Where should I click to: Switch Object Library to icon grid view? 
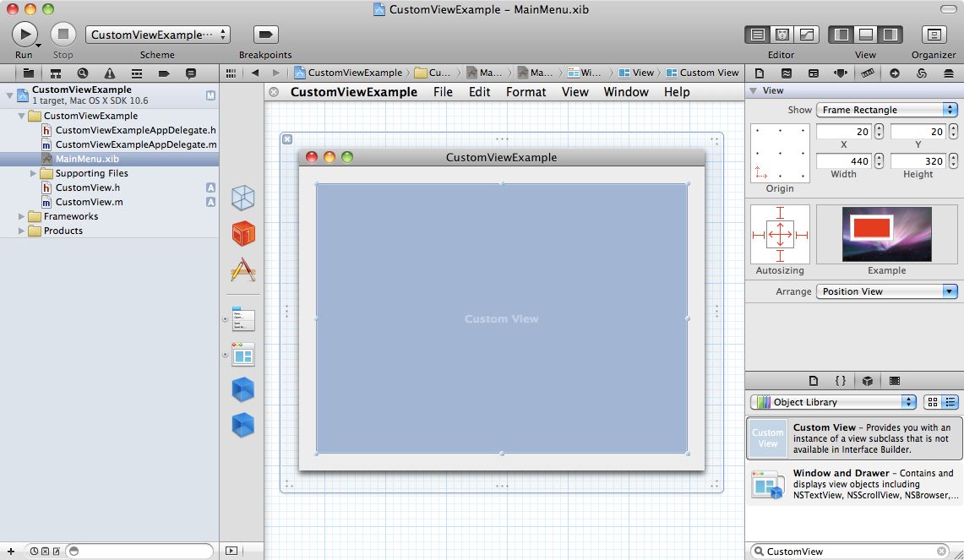(932, 402)
